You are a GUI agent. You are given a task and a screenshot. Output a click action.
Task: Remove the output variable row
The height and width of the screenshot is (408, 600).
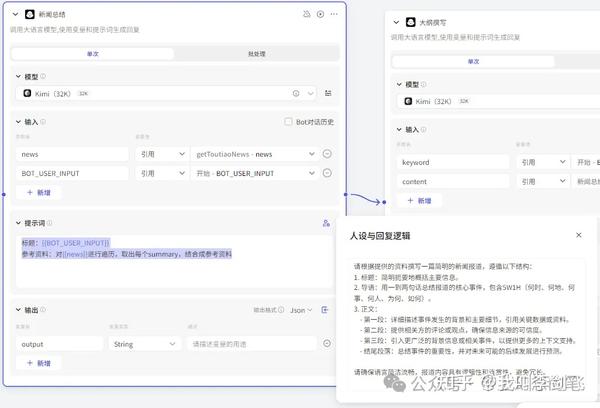click(x=327, y=344)
